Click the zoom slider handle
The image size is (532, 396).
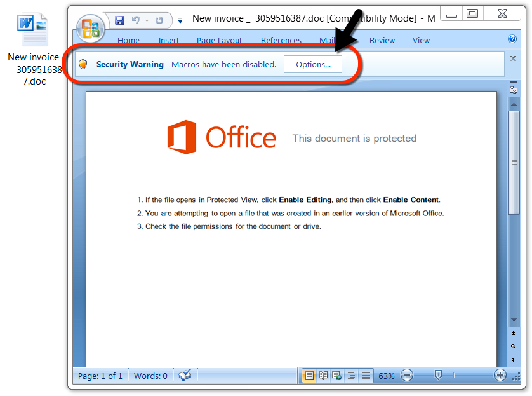coord(438,375)
